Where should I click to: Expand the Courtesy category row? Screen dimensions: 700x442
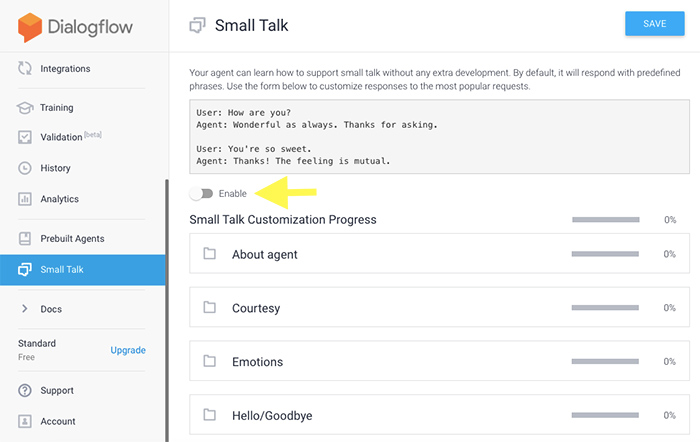[439, 307]
